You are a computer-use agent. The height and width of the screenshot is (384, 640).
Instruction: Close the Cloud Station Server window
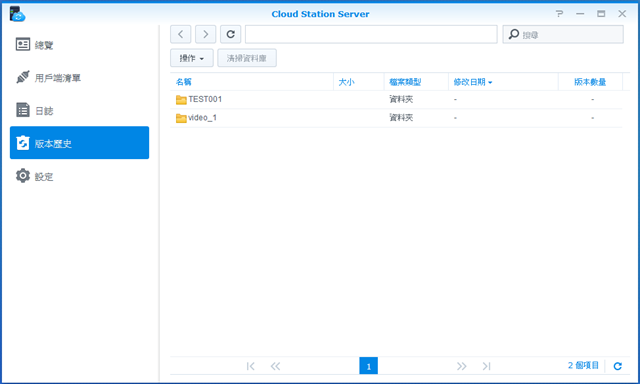point(622,14)
